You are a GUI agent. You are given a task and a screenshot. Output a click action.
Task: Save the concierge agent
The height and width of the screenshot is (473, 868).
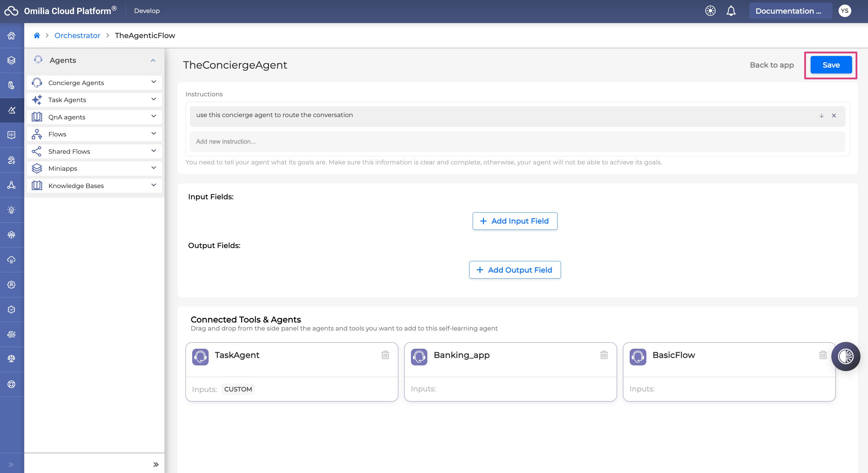[830, 65]
